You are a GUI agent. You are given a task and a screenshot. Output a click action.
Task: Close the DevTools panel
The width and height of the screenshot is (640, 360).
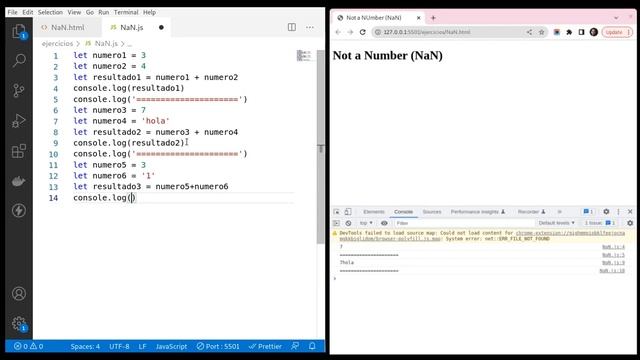click(x=630, y=211)
